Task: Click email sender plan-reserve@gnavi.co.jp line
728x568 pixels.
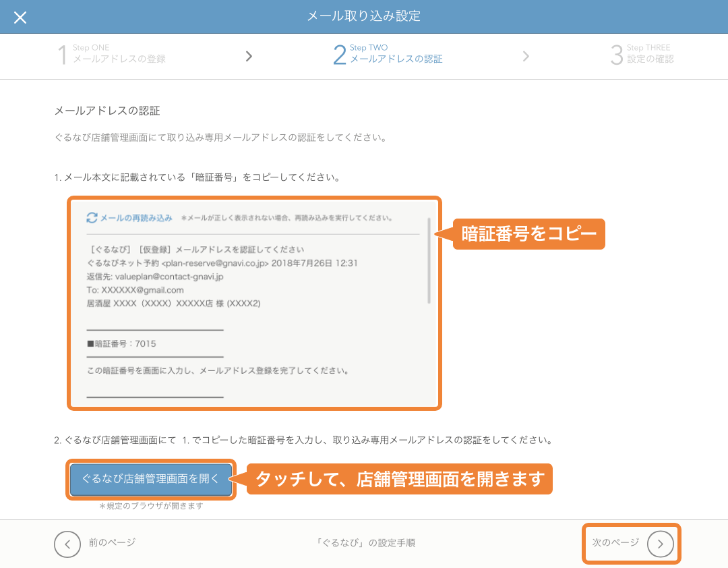Action: pos(222,263)
